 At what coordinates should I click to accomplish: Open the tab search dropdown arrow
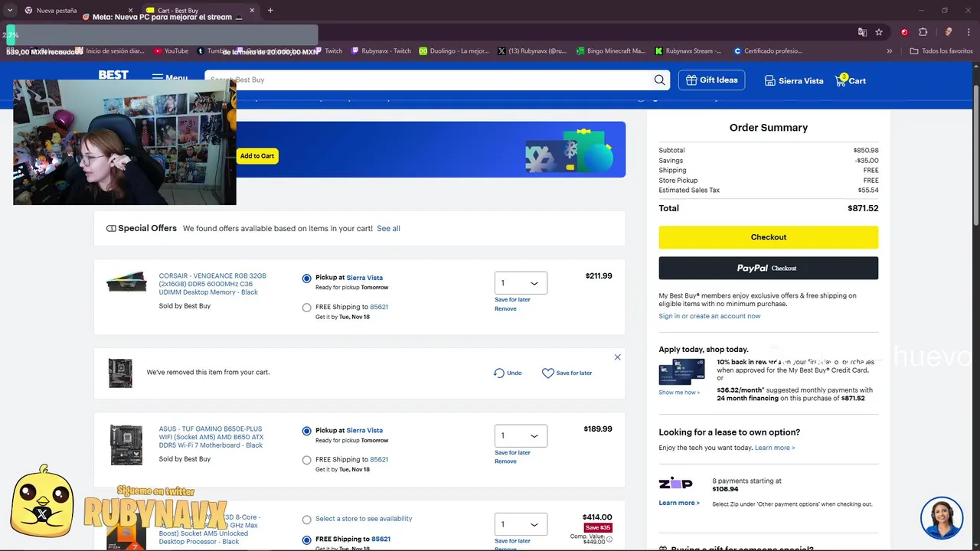[x=9, y=11]
